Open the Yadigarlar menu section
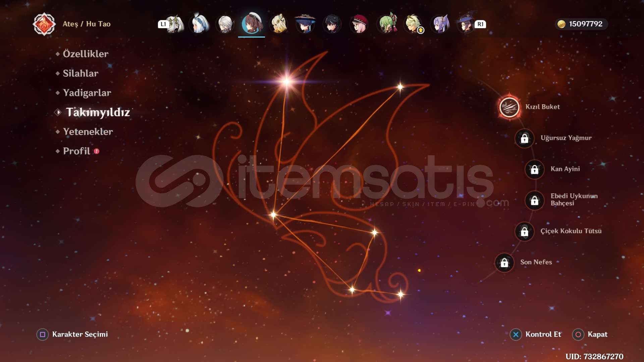The height and width of the screenshot is (362, 644). point(87,93)
